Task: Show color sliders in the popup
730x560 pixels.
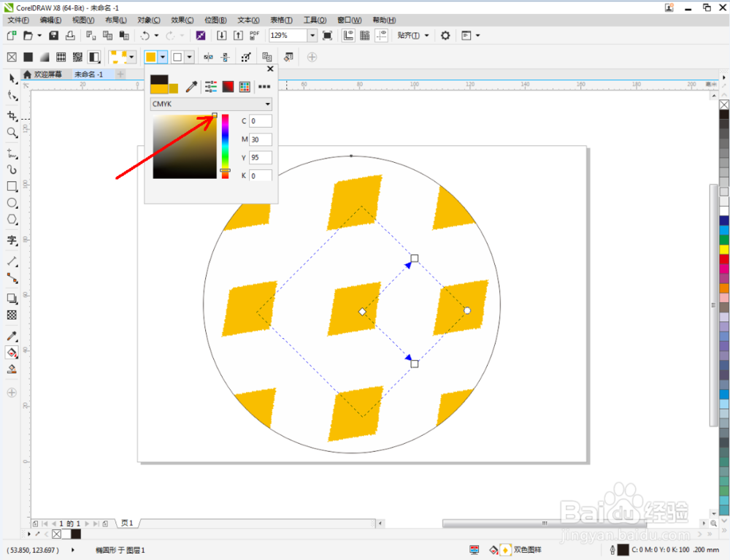Action: pyautogui.click(x=211, y=87)
